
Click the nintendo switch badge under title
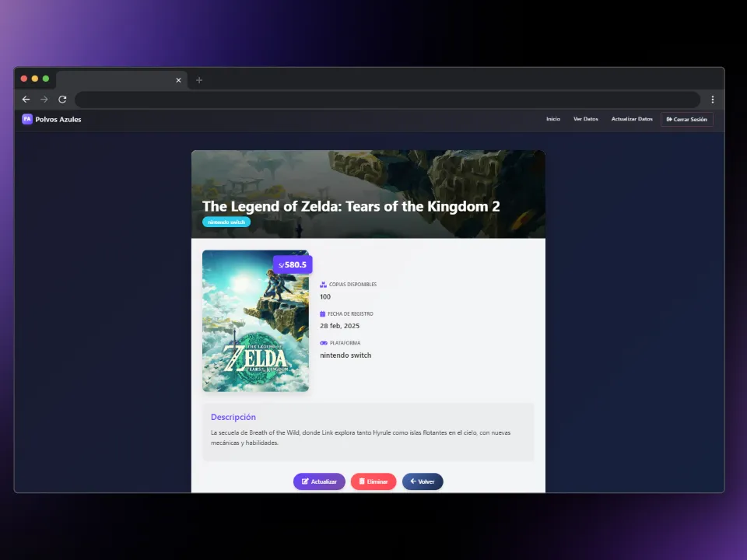click(x=226, y=222)
